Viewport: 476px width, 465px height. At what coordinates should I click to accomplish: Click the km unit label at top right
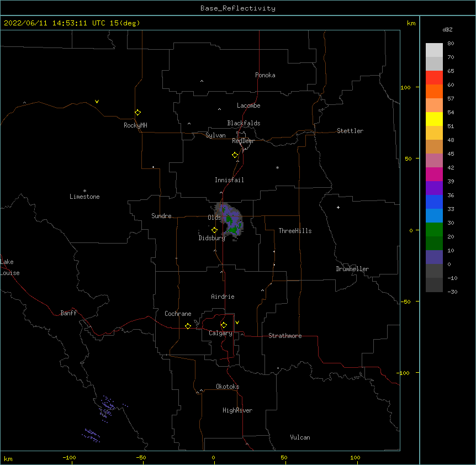(411, 23)
